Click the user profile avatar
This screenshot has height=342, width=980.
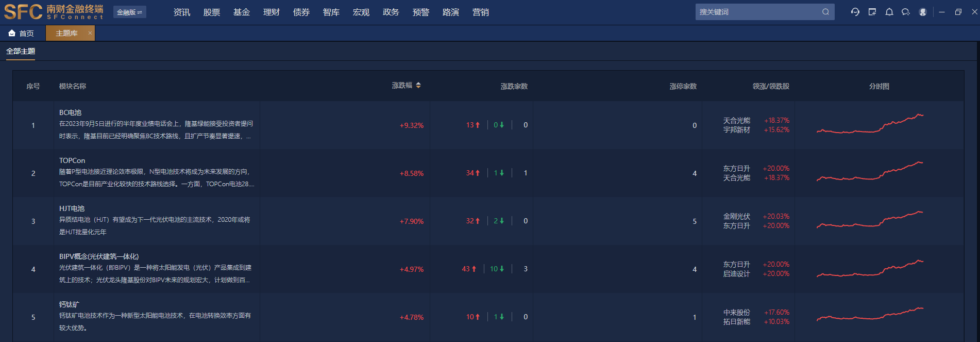[923, 12]
